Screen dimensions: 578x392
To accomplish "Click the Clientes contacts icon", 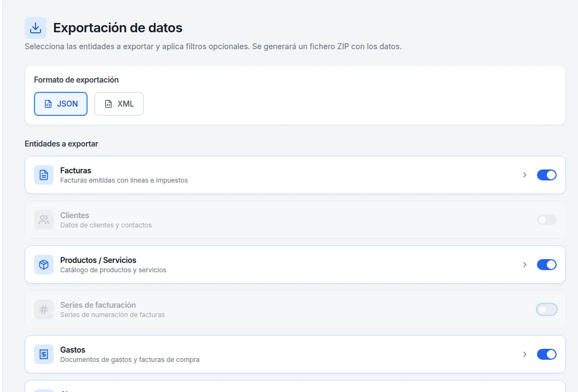I will (x=43, y=220).
